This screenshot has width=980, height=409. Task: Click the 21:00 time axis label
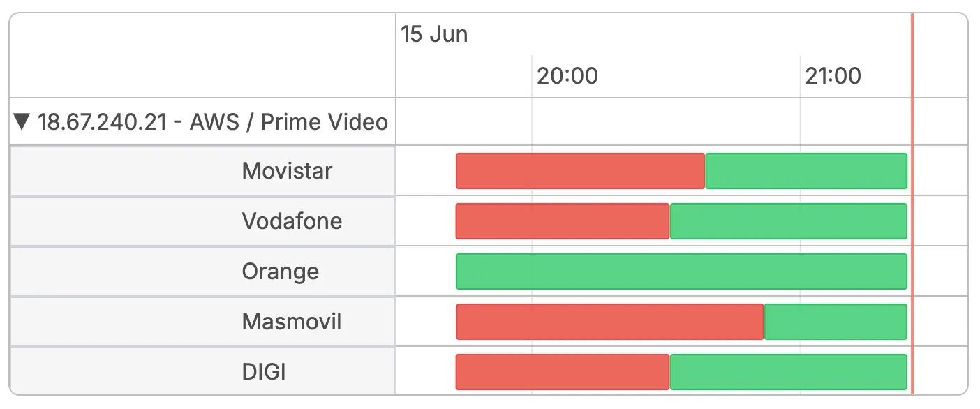(833, 75)
